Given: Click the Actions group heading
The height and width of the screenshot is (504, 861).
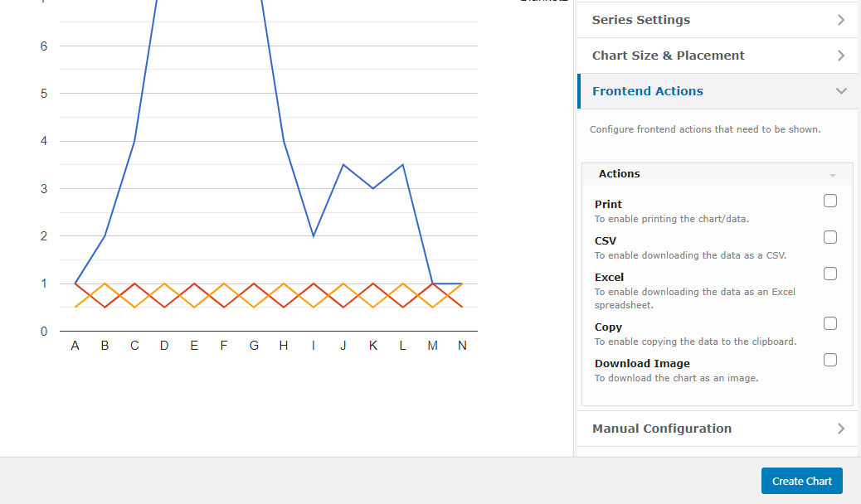Looking at the screenshot, I should pos(620,174).
